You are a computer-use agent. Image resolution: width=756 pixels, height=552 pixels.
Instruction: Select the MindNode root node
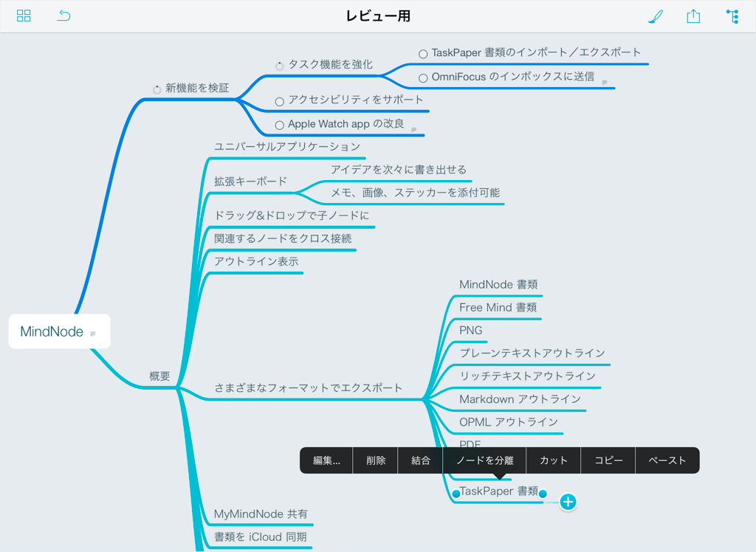tap(59, 331)
